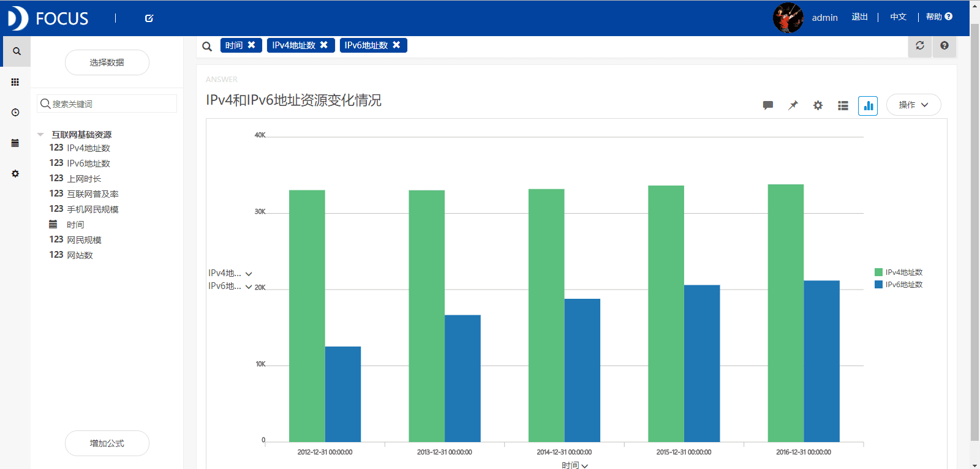980x469 pixels.
Task: Click the green 2012 IPv4 bar
Action: tap(307, 316)
